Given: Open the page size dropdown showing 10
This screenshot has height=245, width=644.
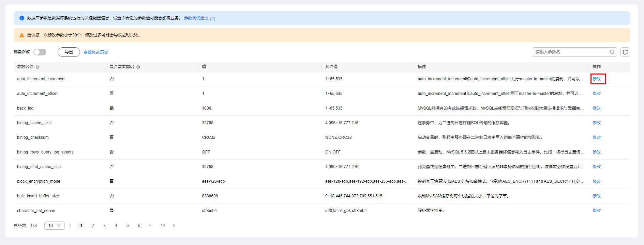Looking at the screenshot, I should coord(55,226).
